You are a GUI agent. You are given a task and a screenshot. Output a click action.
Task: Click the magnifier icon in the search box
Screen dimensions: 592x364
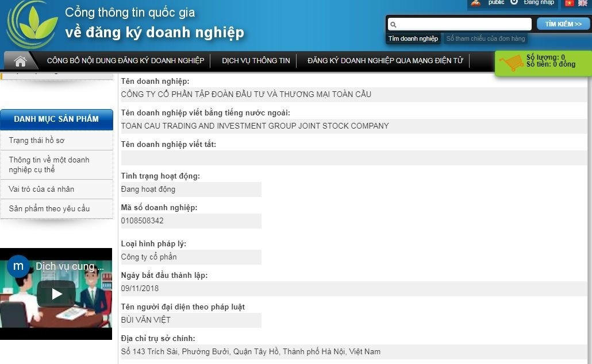(x=394, y=25)
